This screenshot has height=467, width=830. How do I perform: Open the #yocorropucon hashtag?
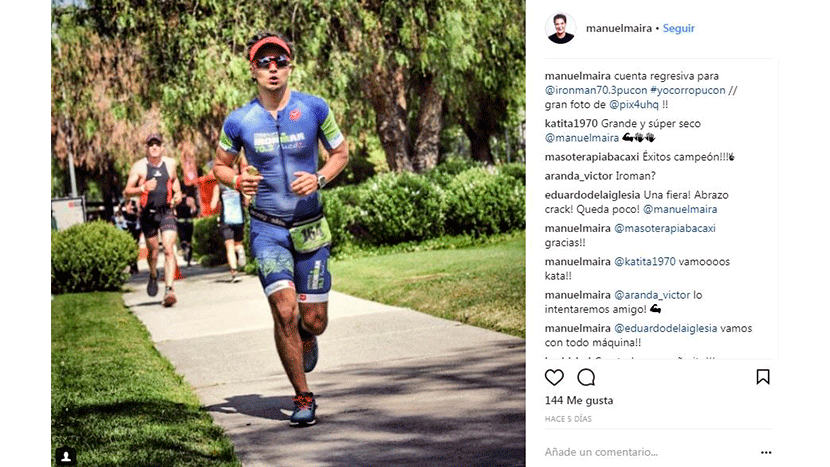pos(688,91)
